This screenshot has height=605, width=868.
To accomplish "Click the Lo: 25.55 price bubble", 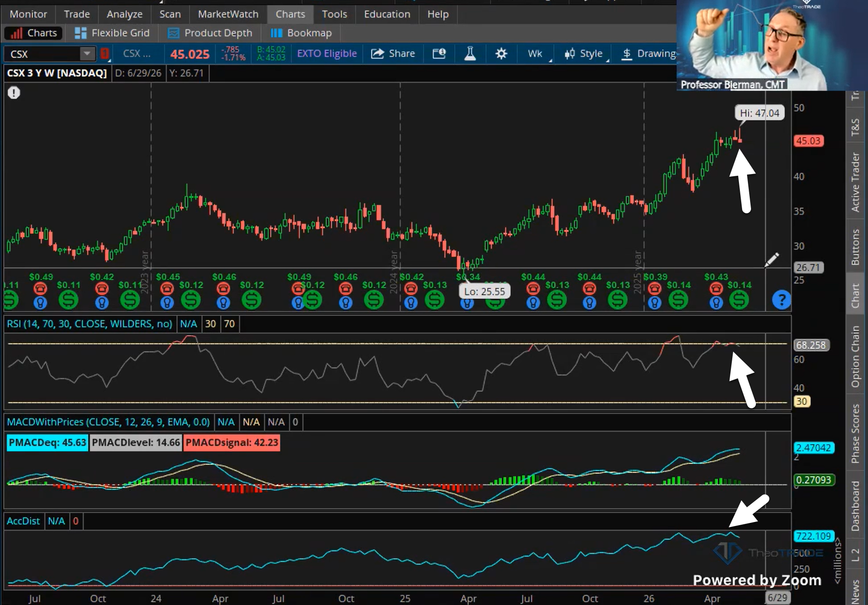I will click(x=484, y=291).
